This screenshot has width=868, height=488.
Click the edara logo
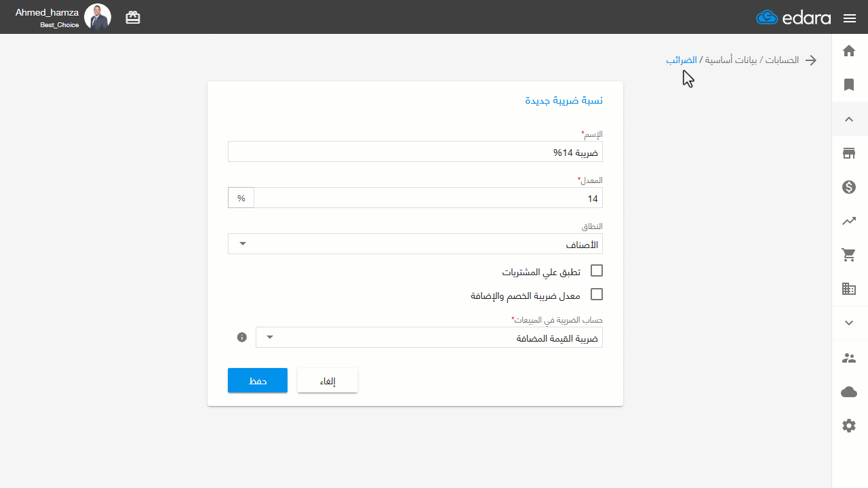click(x=793, y=18)
